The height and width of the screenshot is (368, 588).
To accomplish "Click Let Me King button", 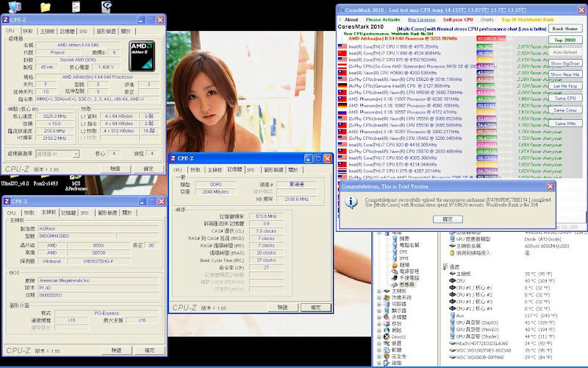I will 565,86.
